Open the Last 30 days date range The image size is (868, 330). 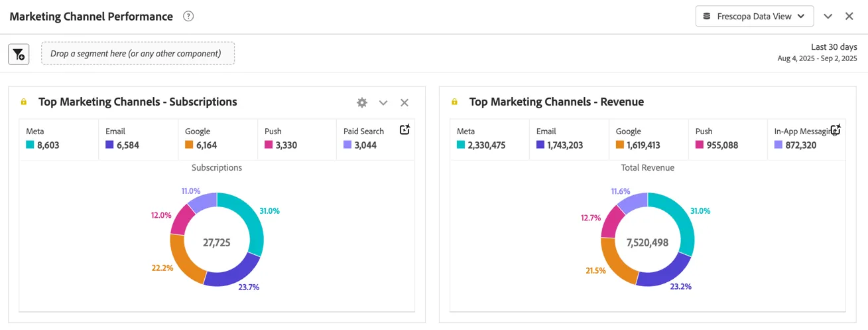click(x=834, y=47)
